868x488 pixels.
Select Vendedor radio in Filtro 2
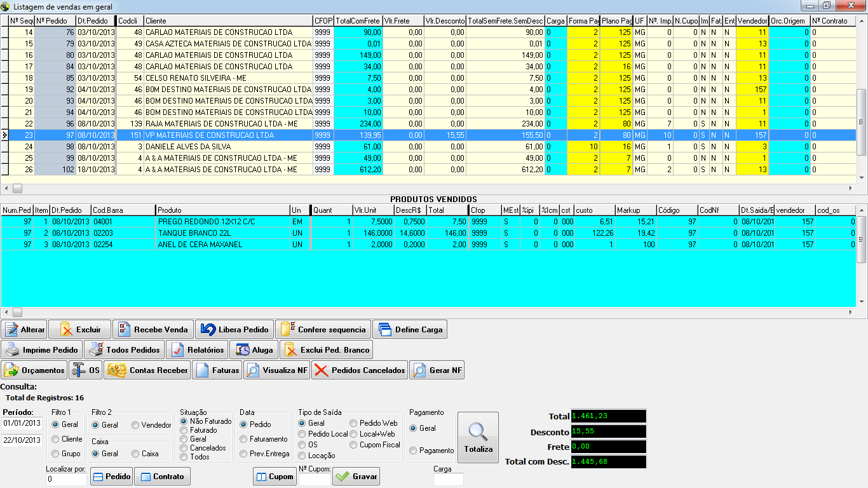pos(135,425)
